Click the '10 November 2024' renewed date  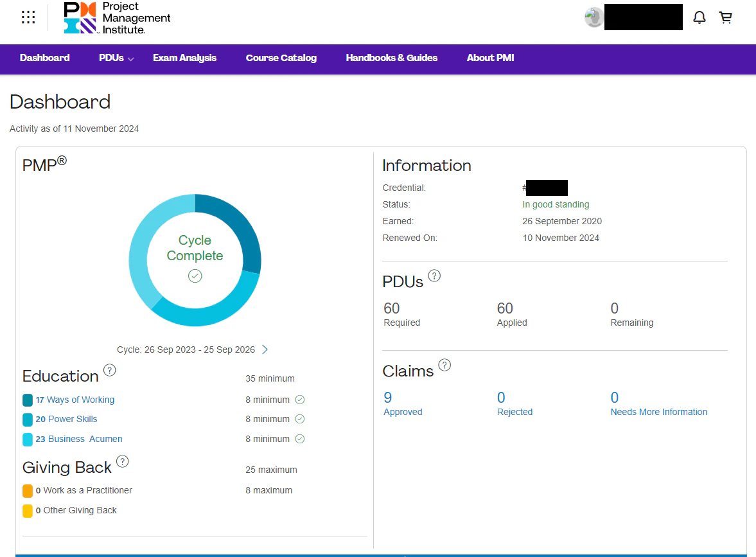click(561, 238)
